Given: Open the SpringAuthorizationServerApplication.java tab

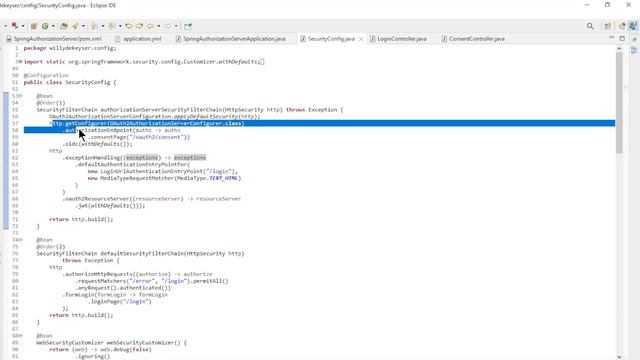Looking at the screenshot, I should [230, 39].
